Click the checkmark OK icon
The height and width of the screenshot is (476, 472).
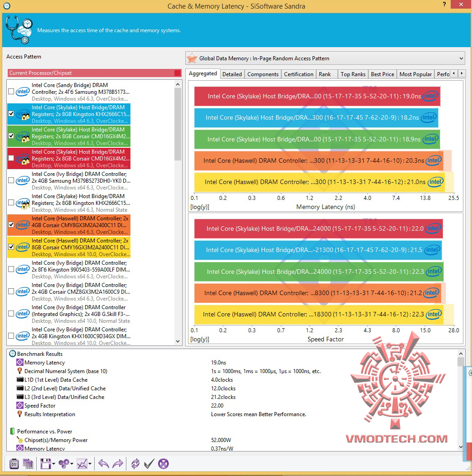click(149, 464)
